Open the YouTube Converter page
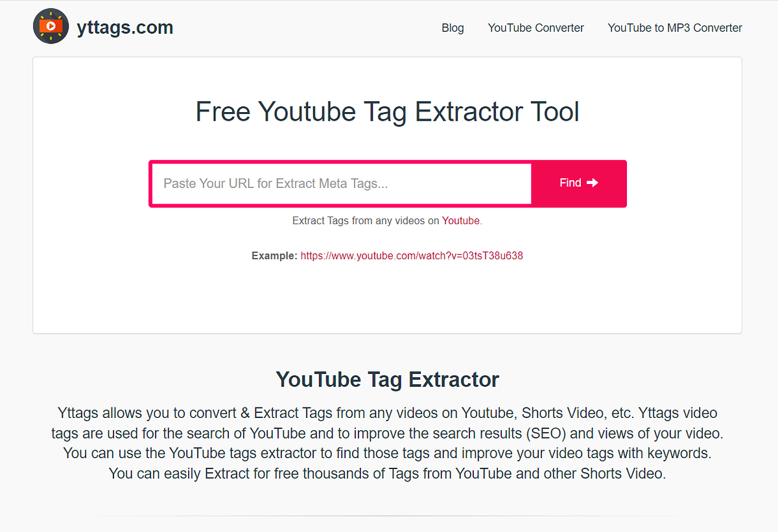This screenshot has height=532, width=778. [536, 28]
